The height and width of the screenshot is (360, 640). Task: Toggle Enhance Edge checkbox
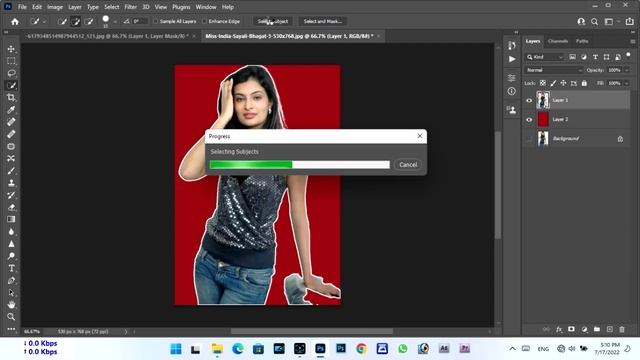coord(204,21)
